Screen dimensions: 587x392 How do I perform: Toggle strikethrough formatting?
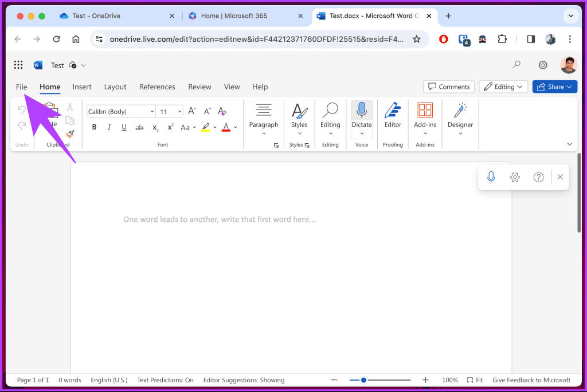(x=139, y=127)
